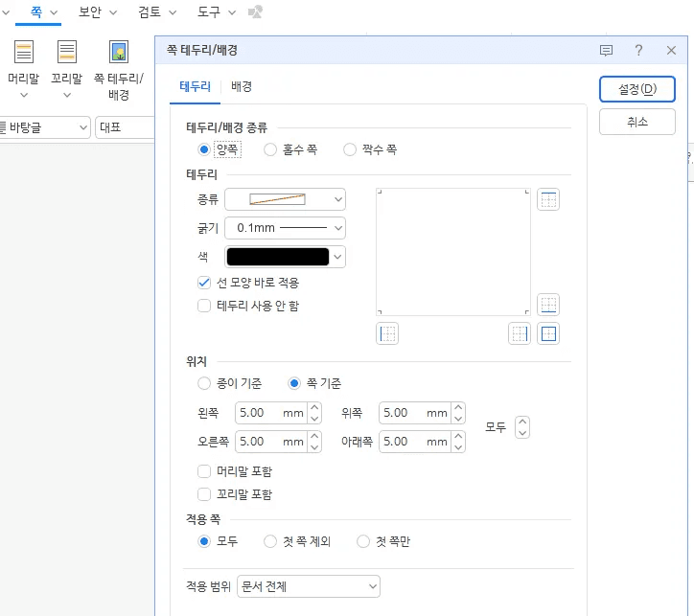Screen dimensions: 694x616
Task: Click the 쪽 테두리/배경 ribbon icon
Action: [119, 52]
